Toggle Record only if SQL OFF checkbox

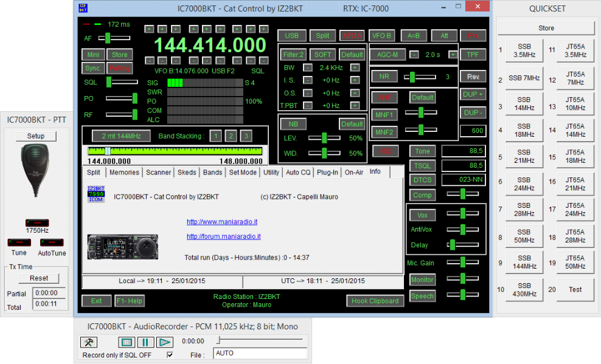click(x=170, y=355)
